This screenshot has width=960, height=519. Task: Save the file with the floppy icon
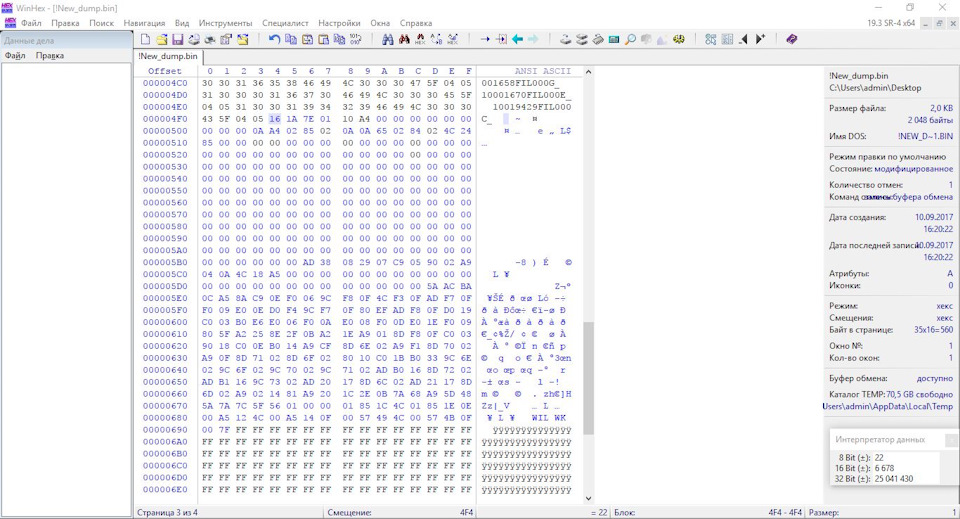[x=178, y=39]
